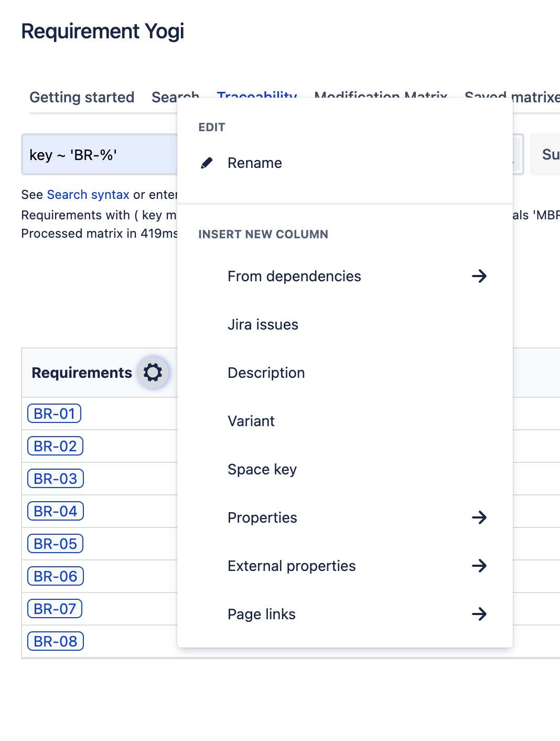The height and width of the screenshot is (741, 560).
Task: Click the Requirements column gear icon
Action: (x=153, y=373)
